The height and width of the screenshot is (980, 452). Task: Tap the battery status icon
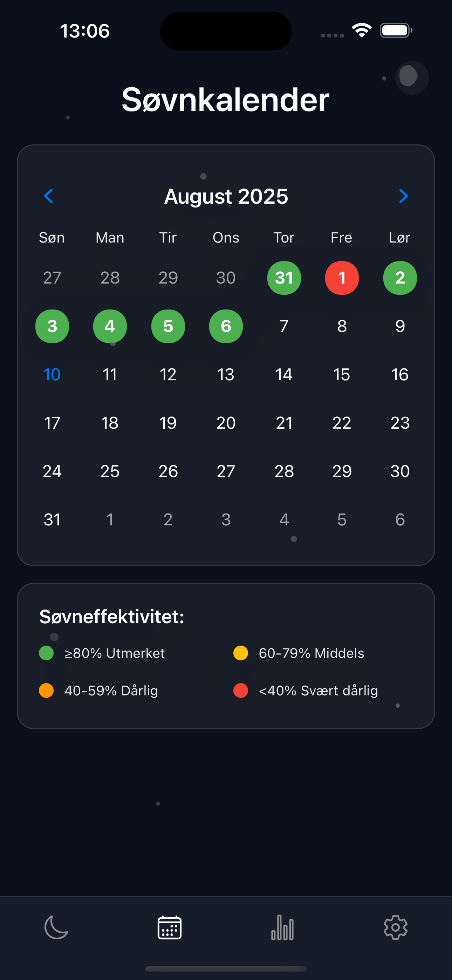pos(396,30)
